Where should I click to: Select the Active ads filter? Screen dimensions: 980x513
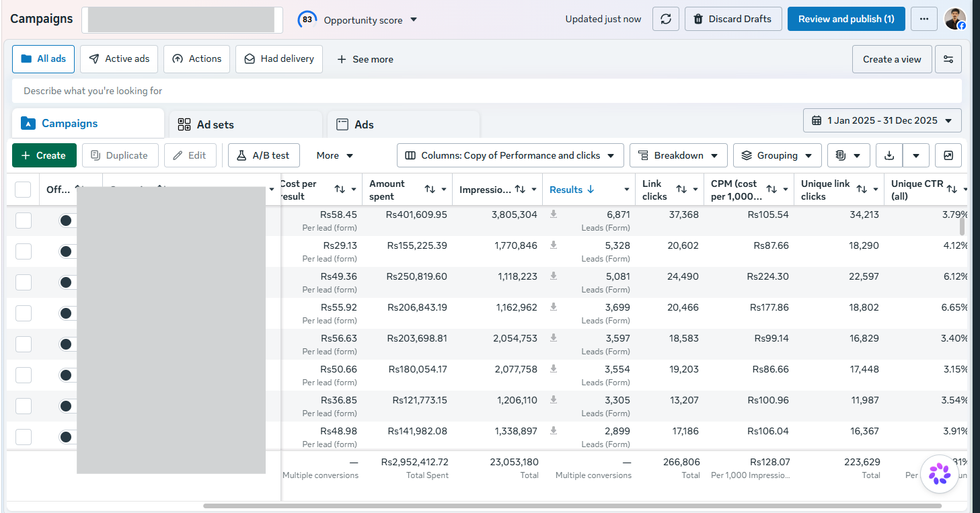(x=119, y=59)
